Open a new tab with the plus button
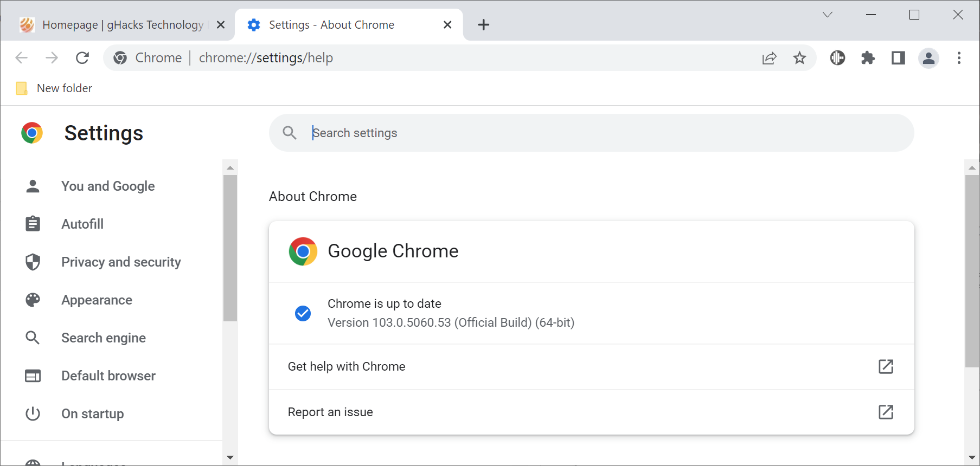Viewport: 980px width, 466px height. coord(483,25)
